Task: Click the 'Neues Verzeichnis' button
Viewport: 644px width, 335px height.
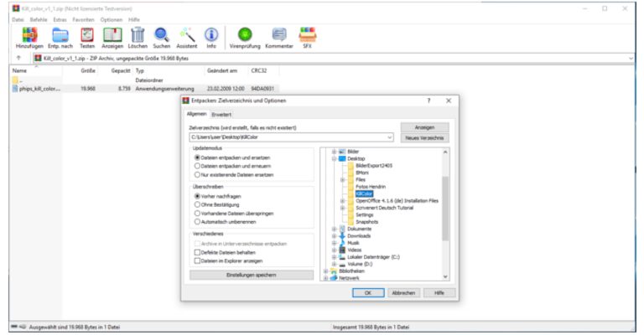Action: pos(425,137)
